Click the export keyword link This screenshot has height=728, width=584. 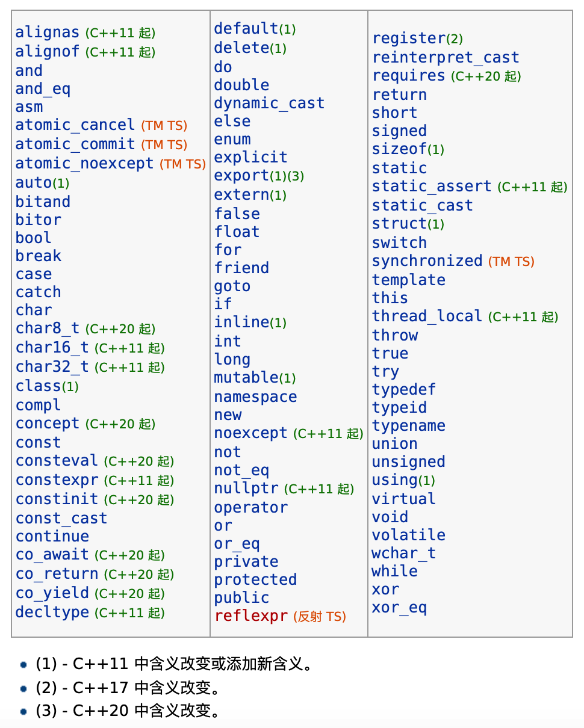pos(241,176)
